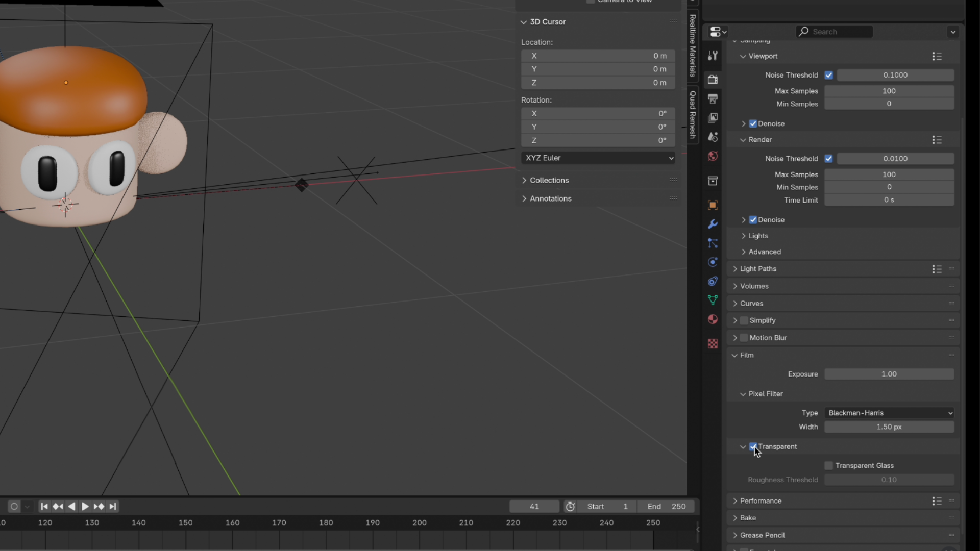Click the properties Search field
The width and height of the screenshot is (980, 551).
coord(834,32)
